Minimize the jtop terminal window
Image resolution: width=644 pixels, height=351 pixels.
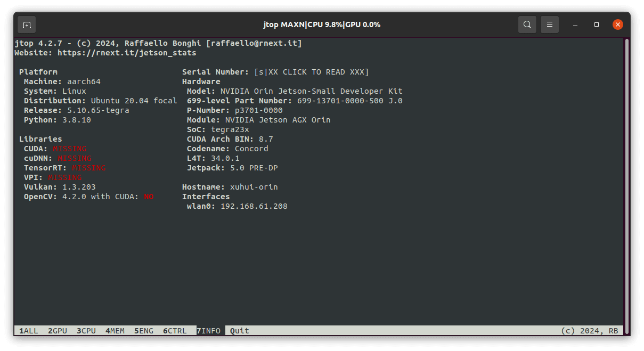click(x=576, y=25)
